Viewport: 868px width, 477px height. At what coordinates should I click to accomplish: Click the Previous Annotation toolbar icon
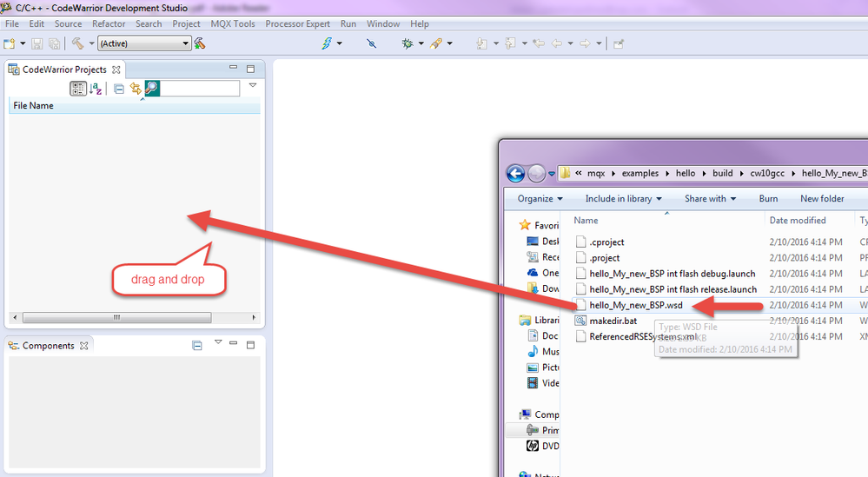[x=510, y=43]
